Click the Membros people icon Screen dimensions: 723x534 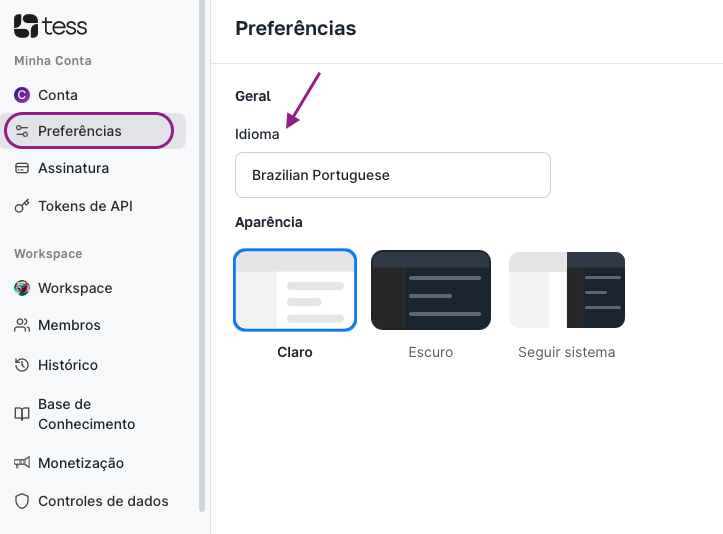tap(22, 325)
